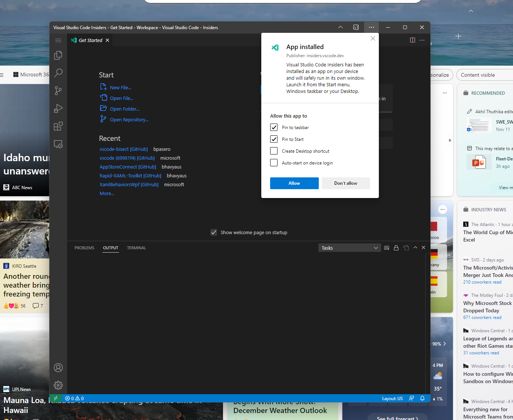Open the Tasks output channel dropdown

tap(349, 247)
